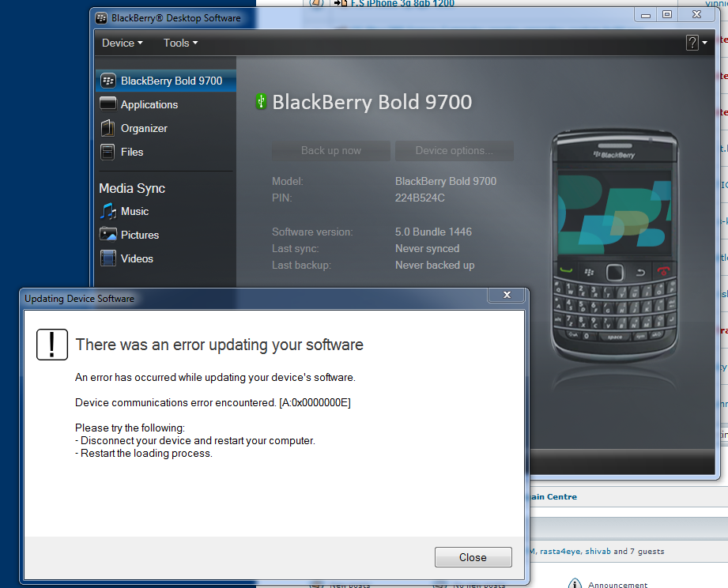Open the Tools menu
The height and width of the screenshot is (588, 728).
pos(180,43)
